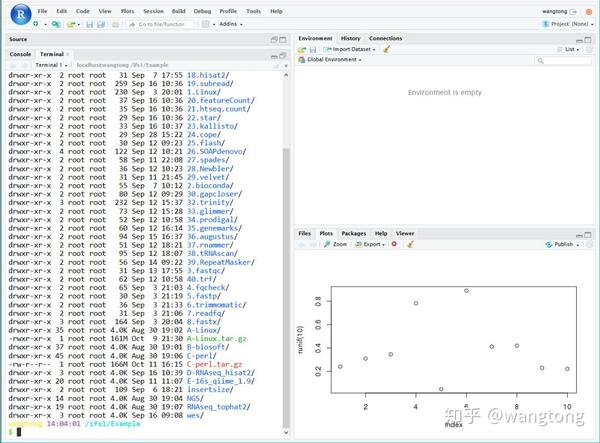Click the clear terminal icon
The image size is (600, 443).
point(276,65)
